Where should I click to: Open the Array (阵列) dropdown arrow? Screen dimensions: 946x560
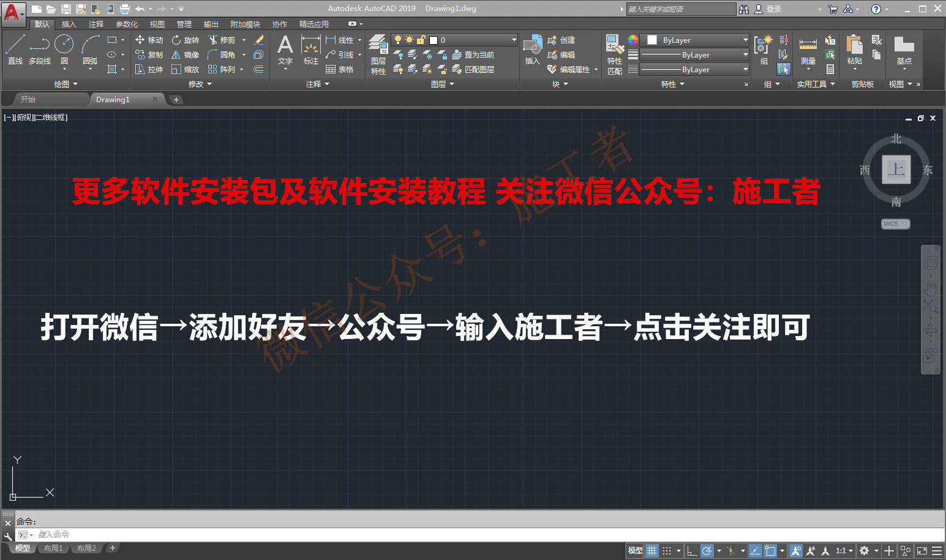(x=242, y=69)
